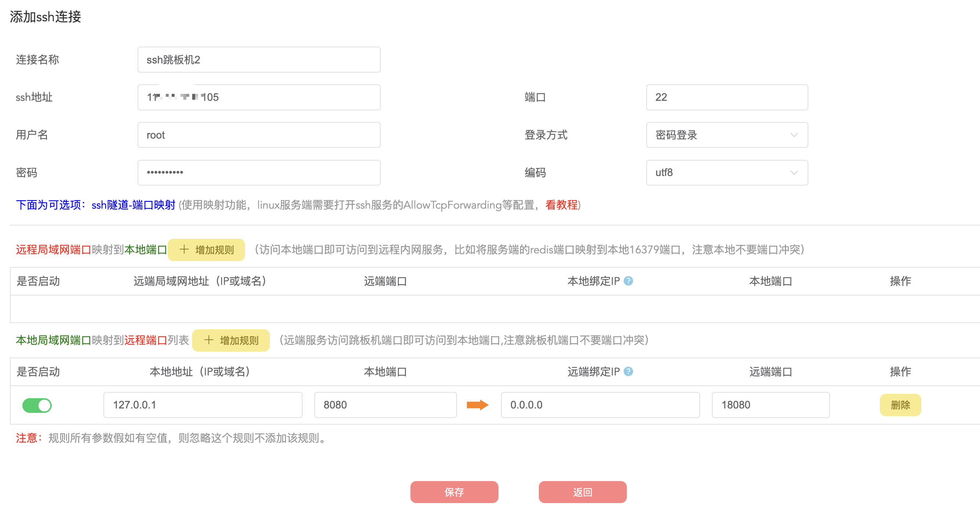Click plus icon in remote-to-local 增加规则
980x528 pixels.
click(184, 250)
